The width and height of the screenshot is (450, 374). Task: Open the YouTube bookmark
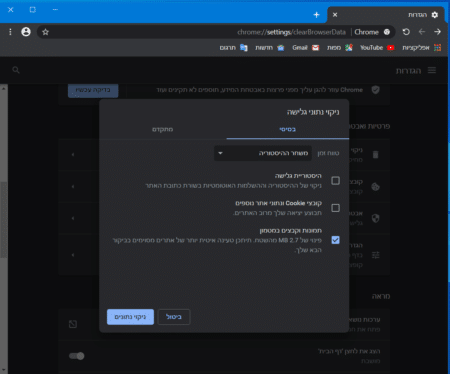[x=377, y=48]
